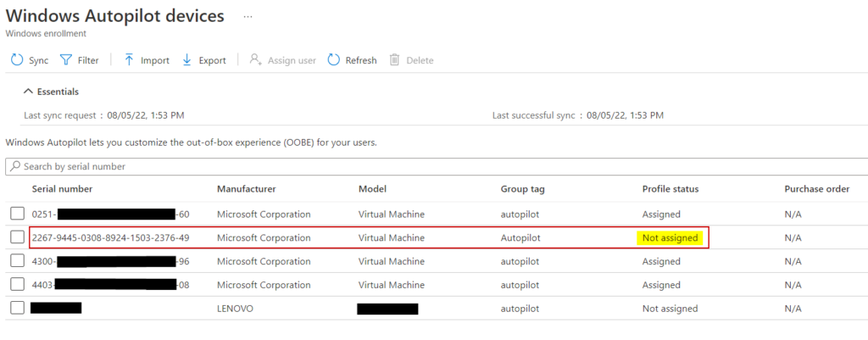Collapse the Essentials section
Viewport: 868px width, 340px height.
pos(28,92)
